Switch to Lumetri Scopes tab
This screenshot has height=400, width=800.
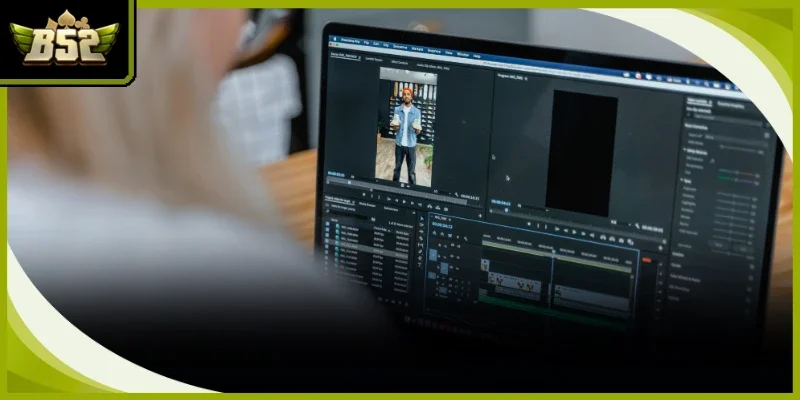point(374,59)
